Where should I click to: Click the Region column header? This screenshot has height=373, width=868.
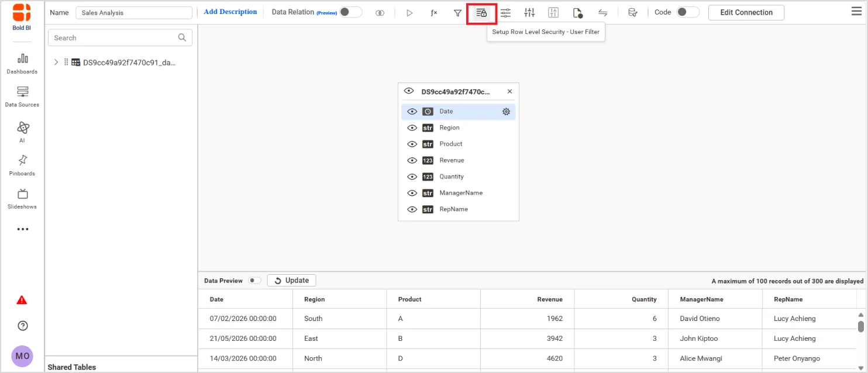tap(340, 299)
